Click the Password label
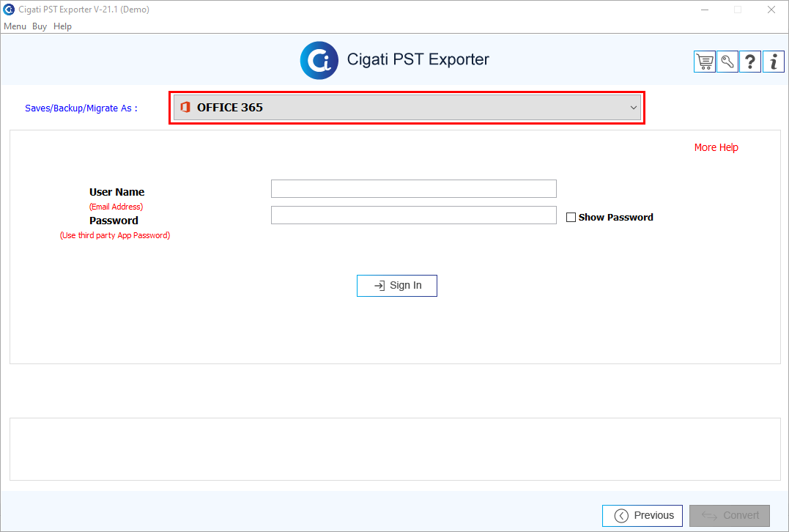This screenshot has width=789, height=532. [114, 221]
